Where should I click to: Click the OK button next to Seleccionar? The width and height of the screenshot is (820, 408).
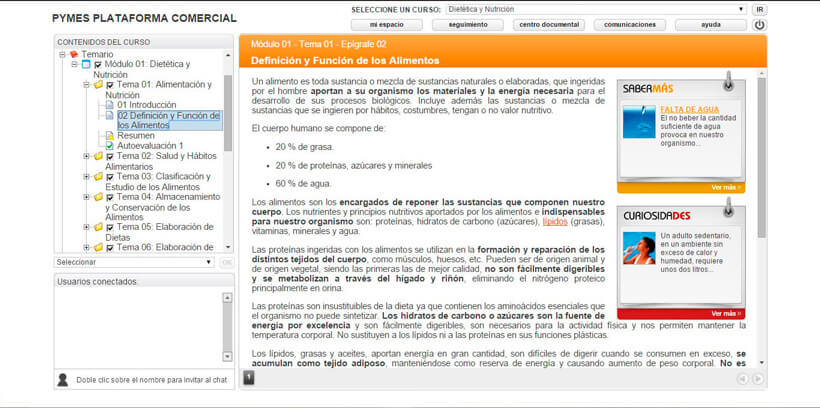(226, 262)
